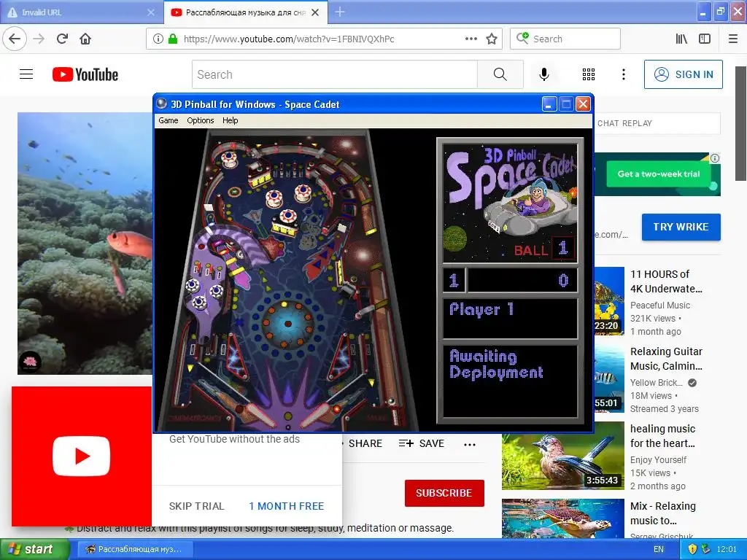This screenshot has height=560, width=747.
Task: Click the TRY WRIKE ad button
Action: click(x=681, y=227)
